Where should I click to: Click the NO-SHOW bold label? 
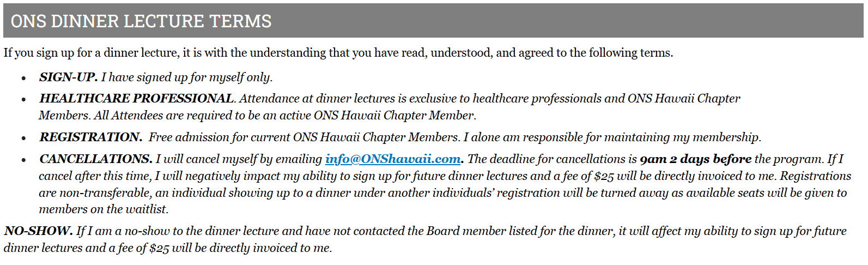click(38, 231)
